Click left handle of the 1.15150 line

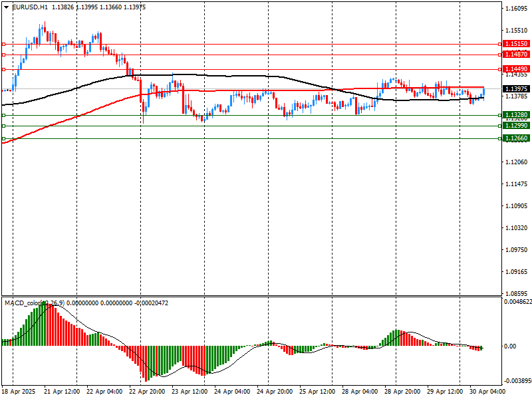click(x=3, y=44)
